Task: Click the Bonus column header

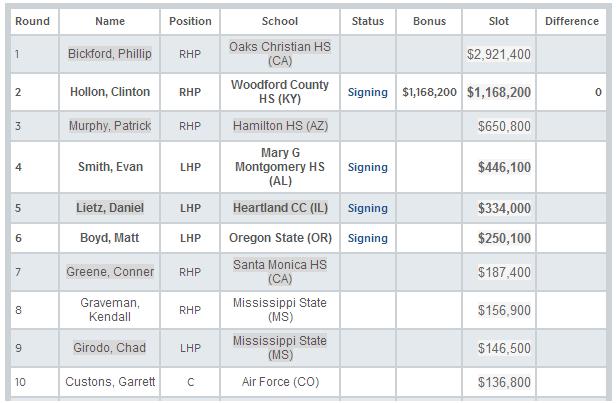Action: pos(429,21)
